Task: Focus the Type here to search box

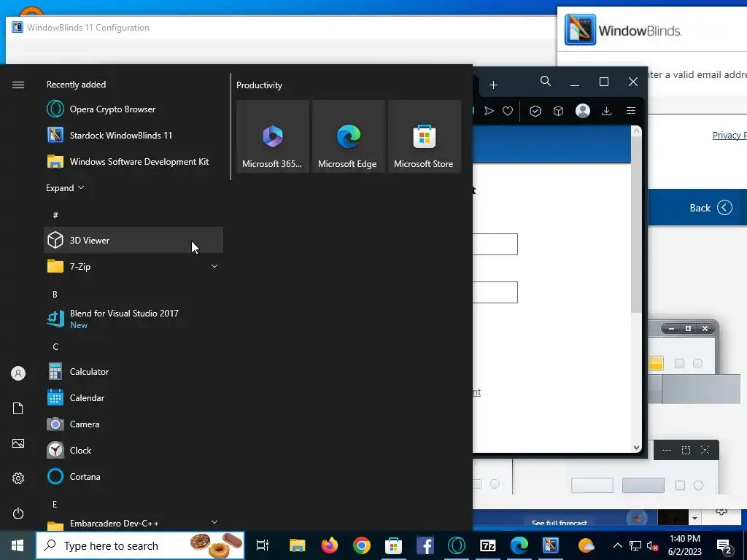Action: 140,545
